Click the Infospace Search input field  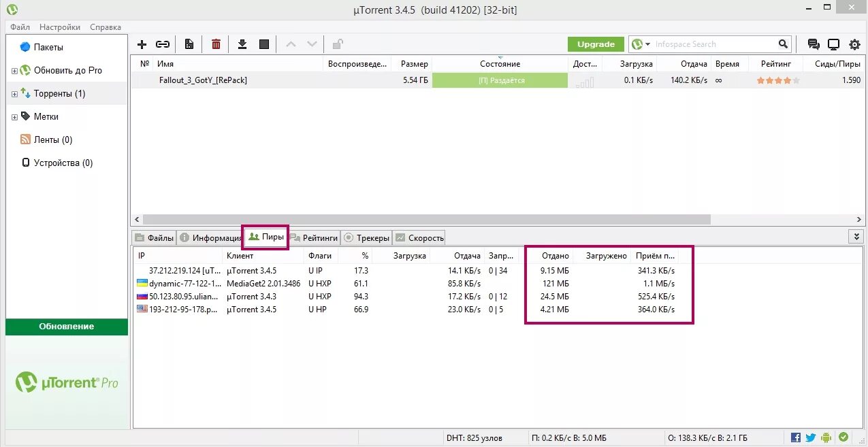[715, 44]
